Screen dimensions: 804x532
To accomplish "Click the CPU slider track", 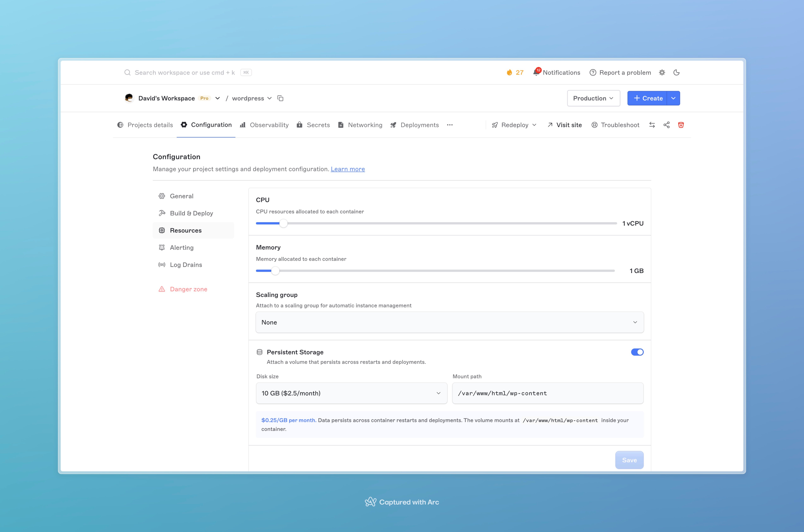I will tap(436, 223).
